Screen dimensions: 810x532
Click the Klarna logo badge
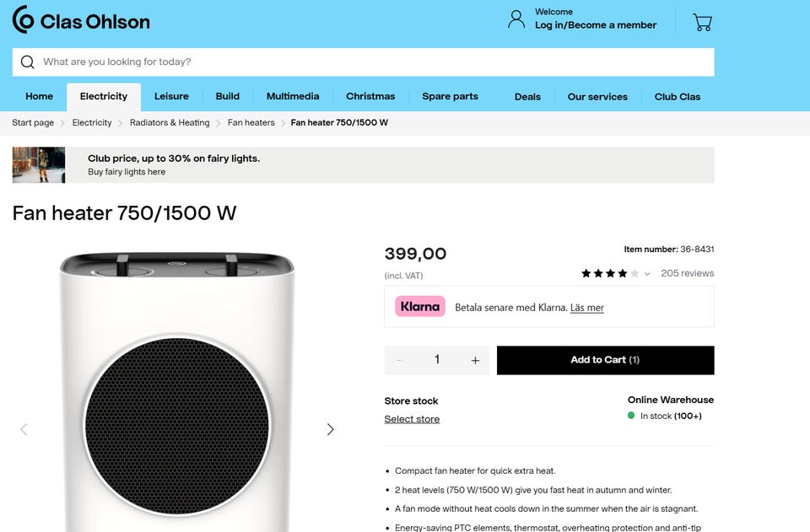(x=420, y=307)
